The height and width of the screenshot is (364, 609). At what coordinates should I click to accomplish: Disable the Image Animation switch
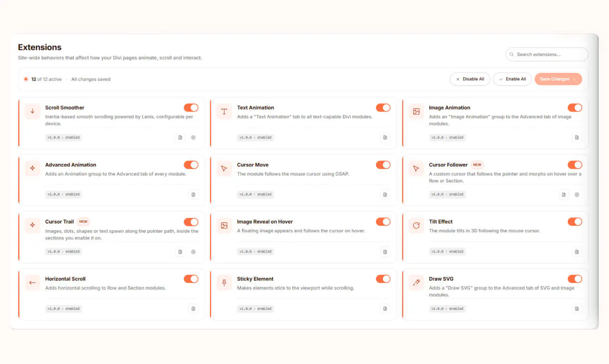pyautogui.click(x=575, y=108)
